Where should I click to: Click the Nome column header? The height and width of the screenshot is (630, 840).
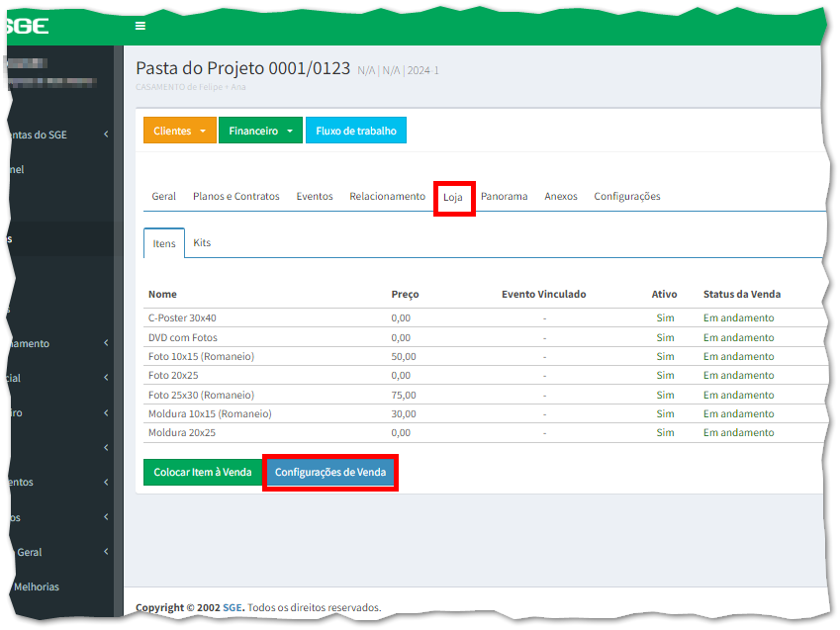pyautogui.click(x=162, y=294)
